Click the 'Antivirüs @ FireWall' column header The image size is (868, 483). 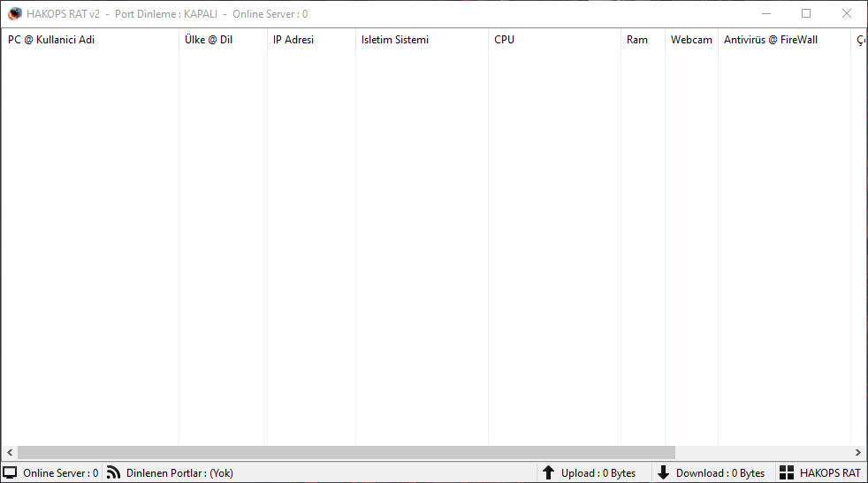pyautogui.click(x=770, y=40)
